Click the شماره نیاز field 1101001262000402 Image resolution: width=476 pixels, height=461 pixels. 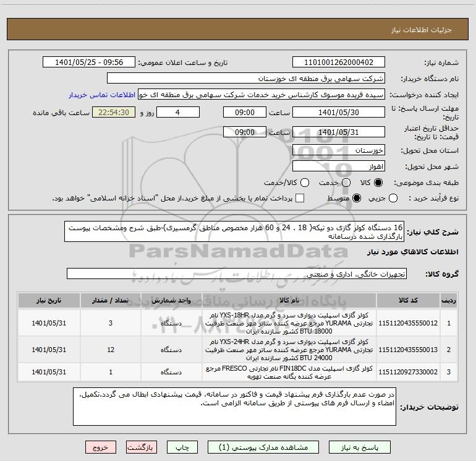tap(339, 62)
